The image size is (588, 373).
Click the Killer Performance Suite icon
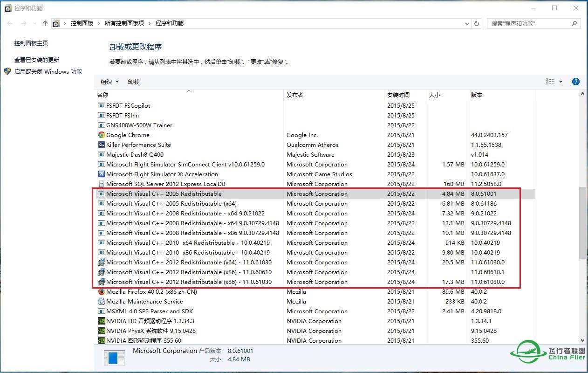pyautogui.click(x=101, y=145)
